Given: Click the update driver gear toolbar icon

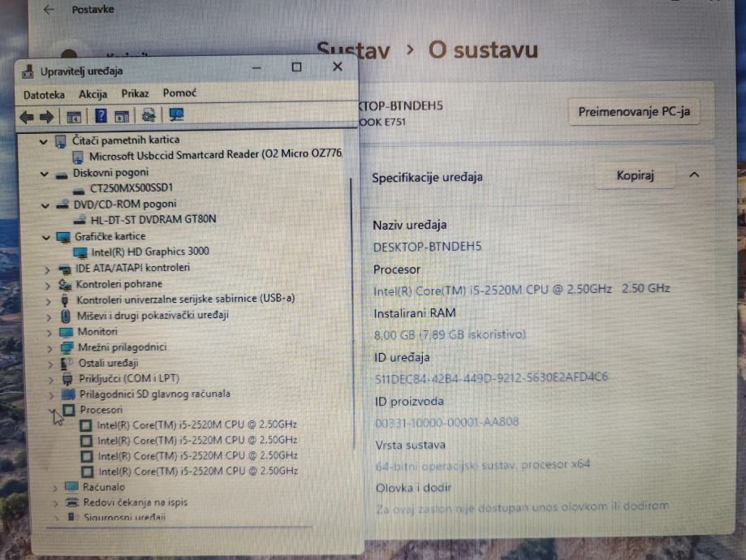Looking at the screenshot, I should [x=149, y=115].
